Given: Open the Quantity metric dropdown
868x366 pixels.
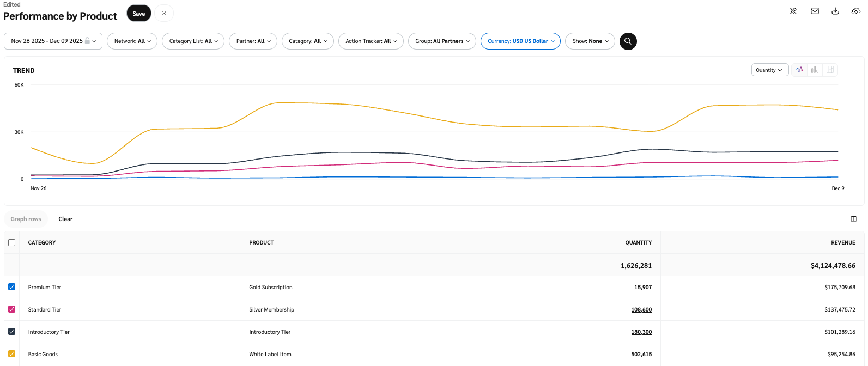Looking at the screenshot, I should tap(769, 70).
